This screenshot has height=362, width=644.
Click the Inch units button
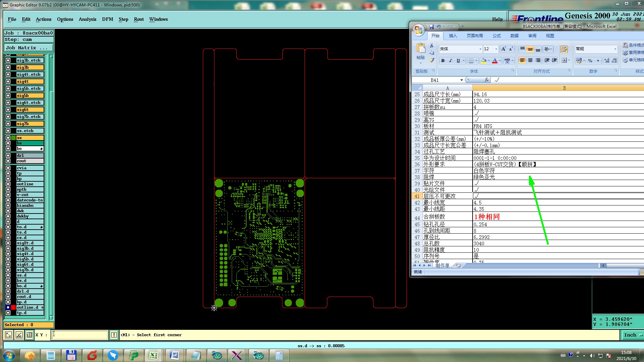pos(632,335)
